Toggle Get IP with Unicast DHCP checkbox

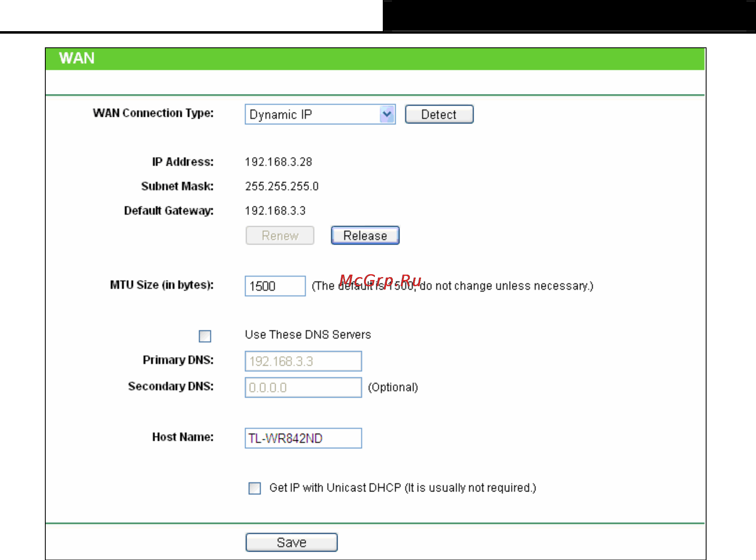pos(255,488)
